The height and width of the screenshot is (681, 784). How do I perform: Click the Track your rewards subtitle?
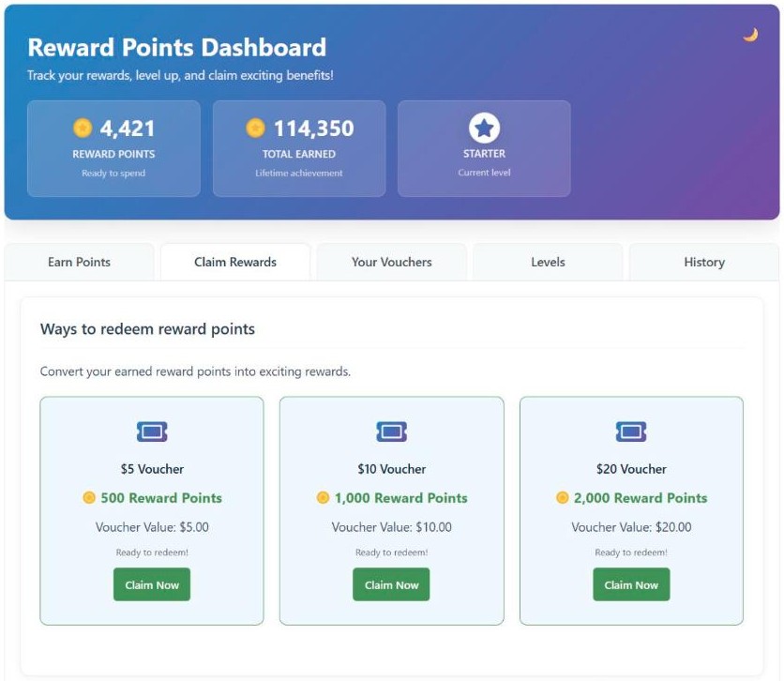coord(180,75)
